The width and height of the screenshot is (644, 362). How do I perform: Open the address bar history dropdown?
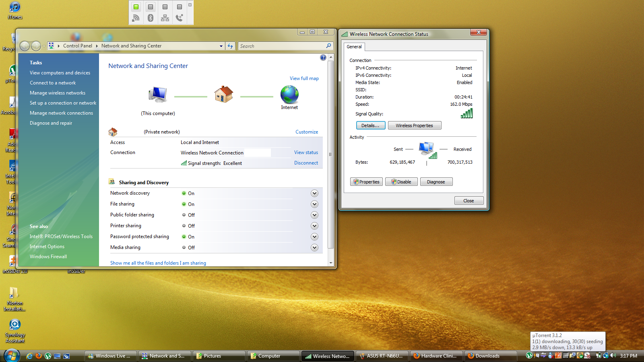221,46
